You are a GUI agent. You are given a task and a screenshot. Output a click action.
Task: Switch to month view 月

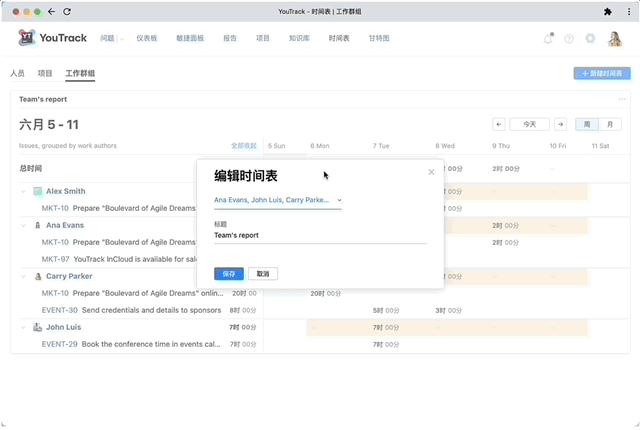pyautogui.click(x=610, y=124)
